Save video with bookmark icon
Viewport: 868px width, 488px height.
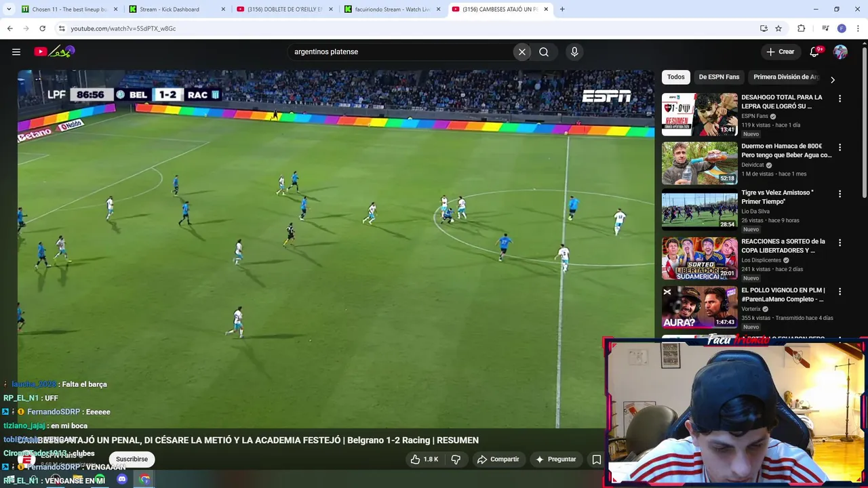click(x=597, y=460)
